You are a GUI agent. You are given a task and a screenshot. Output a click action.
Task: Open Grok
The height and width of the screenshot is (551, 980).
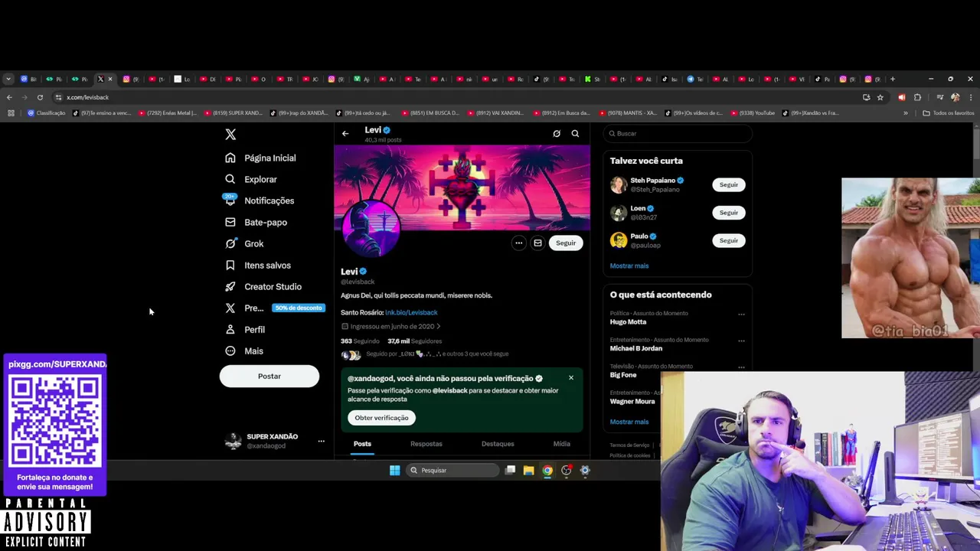(244, 243)
